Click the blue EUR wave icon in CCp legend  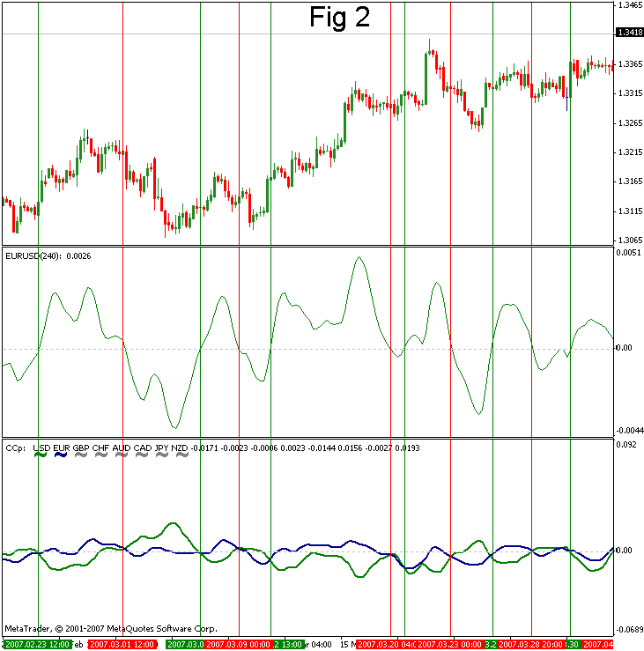(61, 455)
